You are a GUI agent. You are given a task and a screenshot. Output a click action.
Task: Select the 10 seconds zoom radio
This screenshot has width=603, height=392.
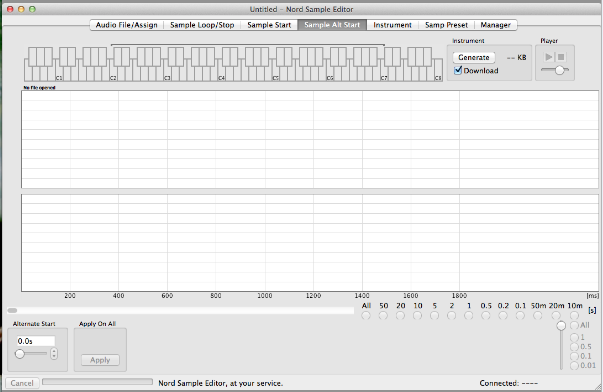point(417,315)
